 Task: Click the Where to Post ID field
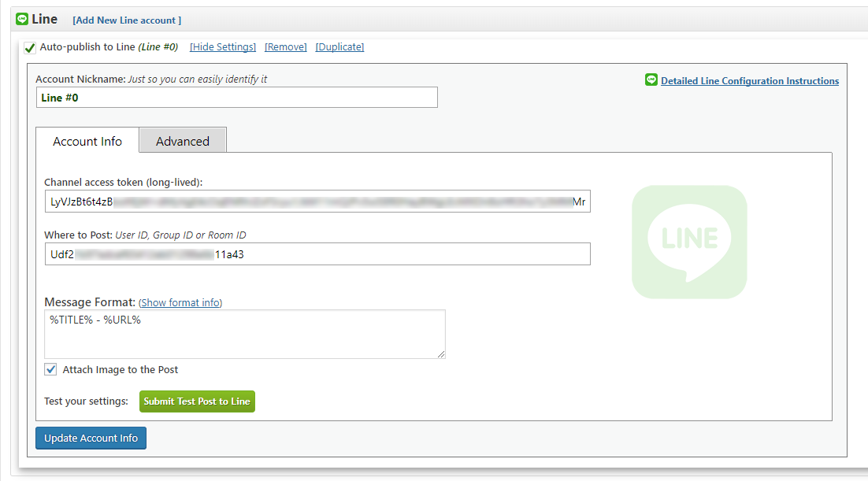coord(317,254)
